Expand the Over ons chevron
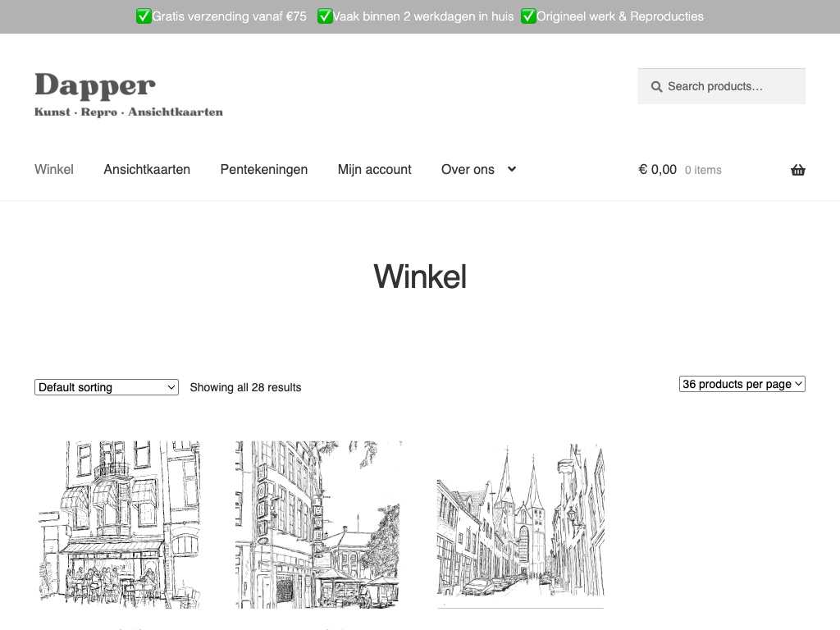Image resolution: width=840 pixels, height=630 pixels. click(512, 169)
